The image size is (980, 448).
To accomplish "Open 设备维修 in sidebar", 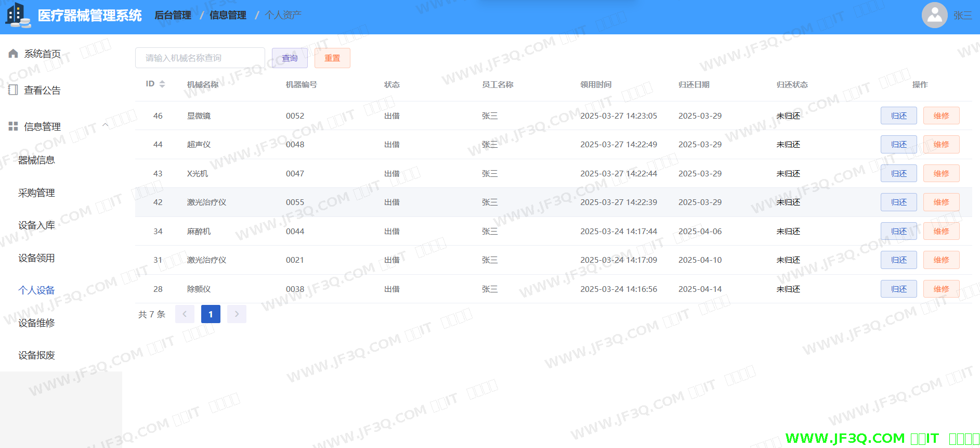I will coord(36,323).
